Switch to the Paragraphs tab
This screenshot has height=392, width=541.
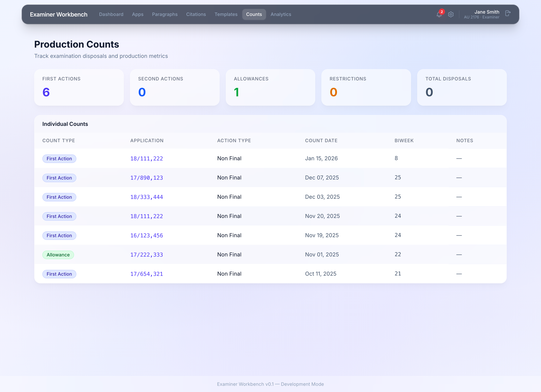click(165, 14)
